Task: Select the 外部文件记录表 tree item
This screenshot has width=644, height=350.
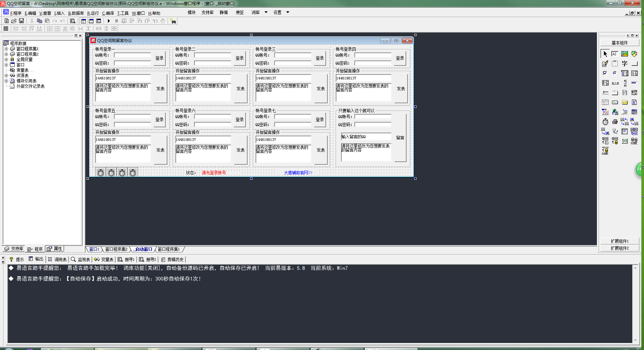Action: (27, 86)
